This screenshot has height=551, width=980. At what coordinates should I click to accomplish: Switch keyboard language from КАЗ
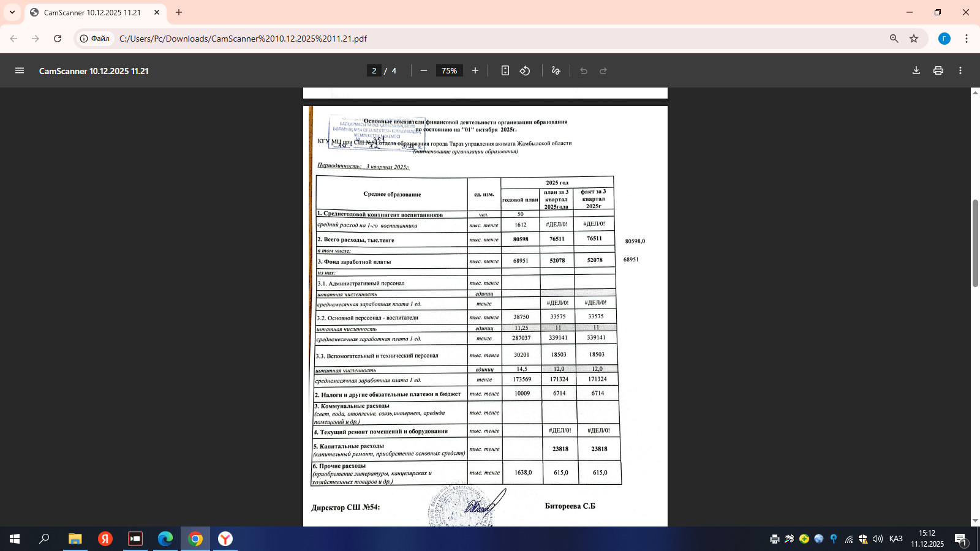click(895, 539)
